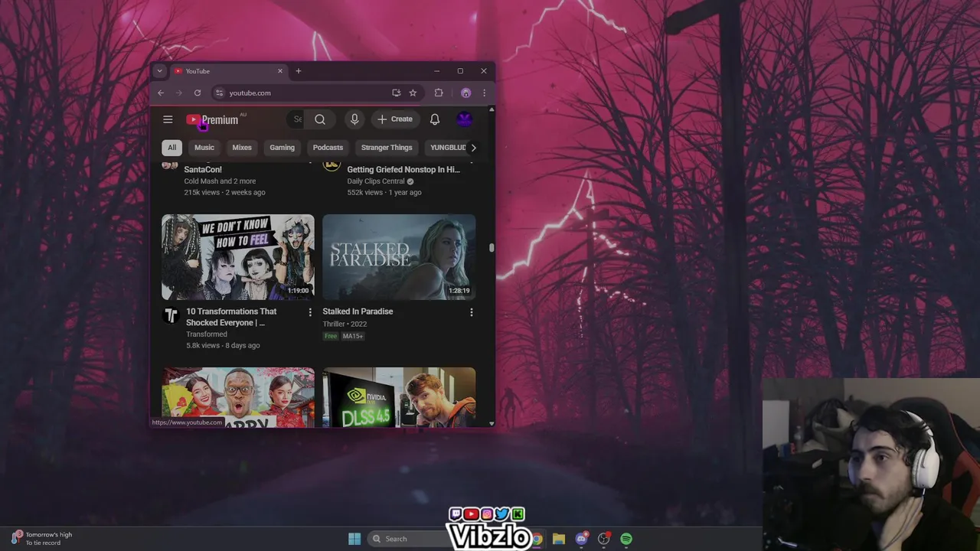Screen dimensions: 980x551
Task: Select the Gaming filter chip
Action: [x=282, y=148]
